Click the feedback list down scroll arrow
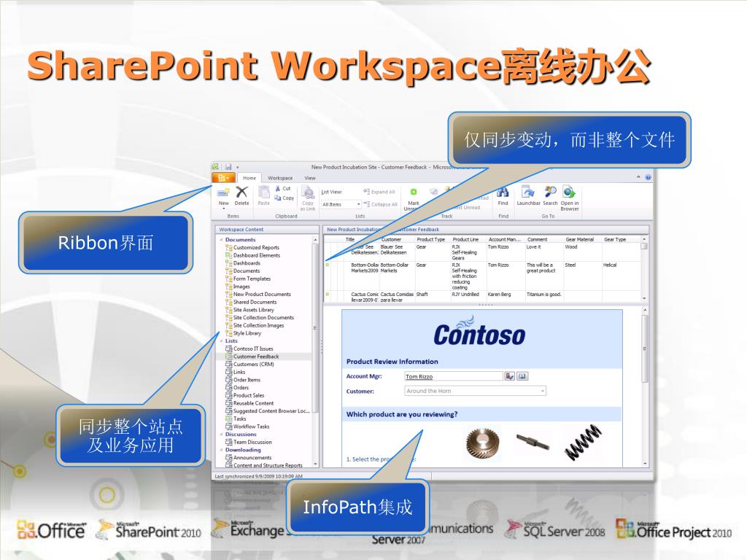 tap(645, 298)
